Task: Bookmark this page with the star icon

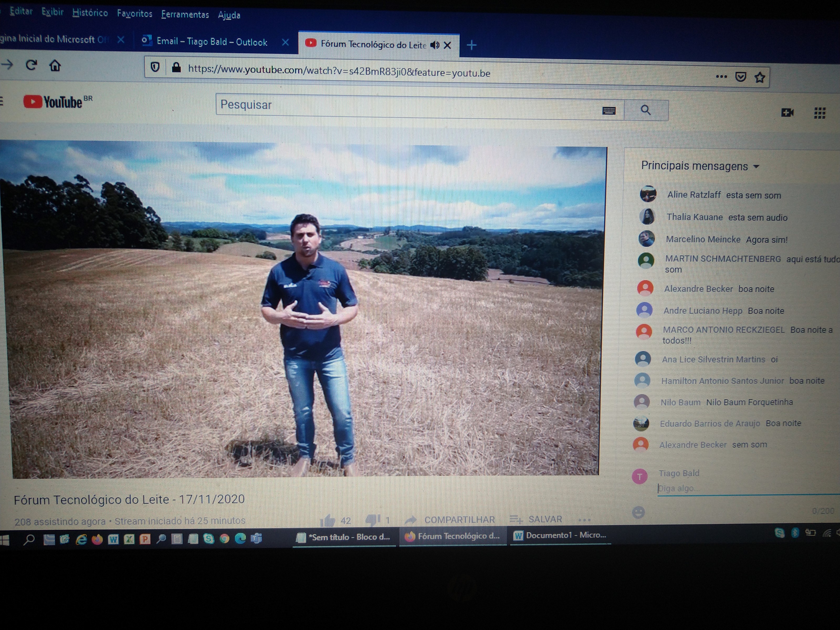Action: pyautogui.click(x=759, y=77)
